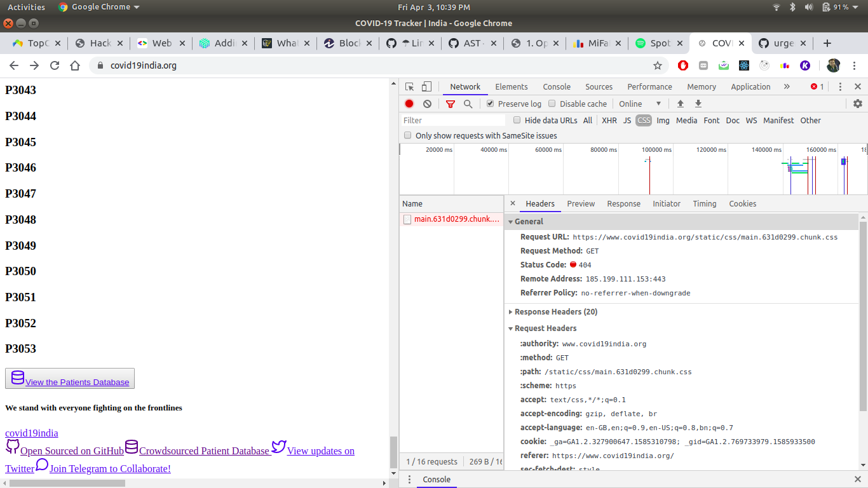Image resolution: width=868 pixels, height=488 pixels.
Task: Click the site lock icon
Action: coord(100,65)
